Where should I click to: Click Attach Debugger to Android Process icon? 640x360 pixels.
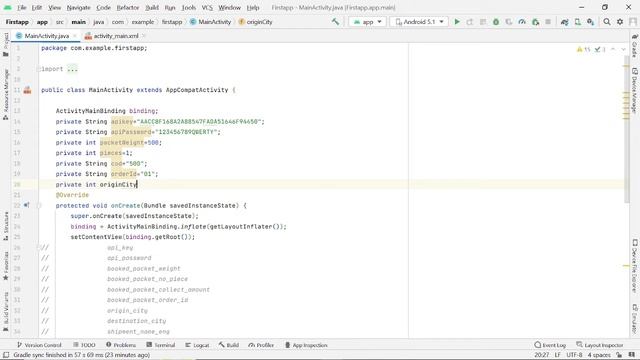pyautogui.click(x=536, y=22)
